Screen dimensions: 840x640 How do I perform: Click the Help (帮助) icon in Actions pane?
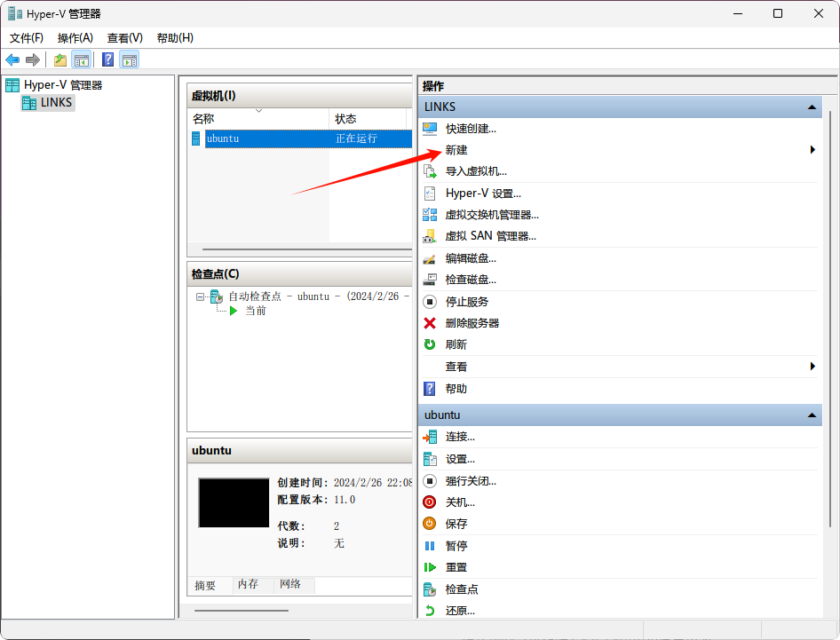pyautogui.click(x=430, y=389)
